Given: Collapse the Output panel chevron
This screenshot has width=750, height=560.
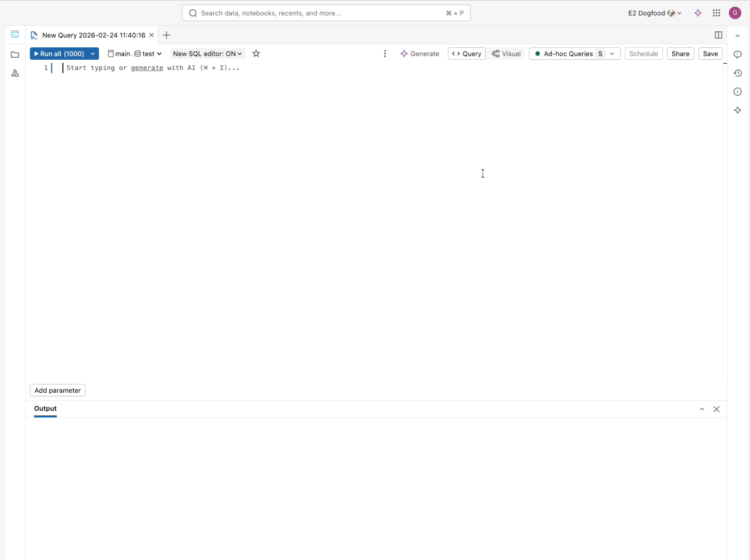Looking at the screenshot, I should pyautogui.click(x=702, y=409).
